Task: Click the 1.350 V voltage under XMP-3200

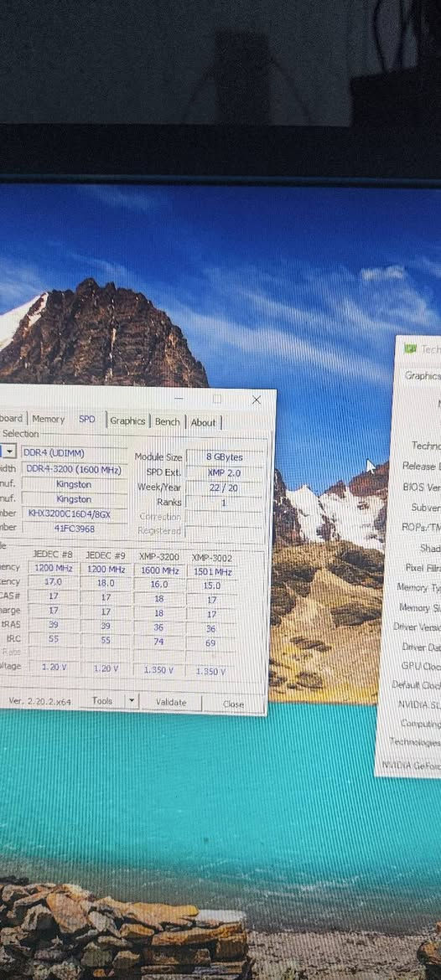Action: (159, 669)
